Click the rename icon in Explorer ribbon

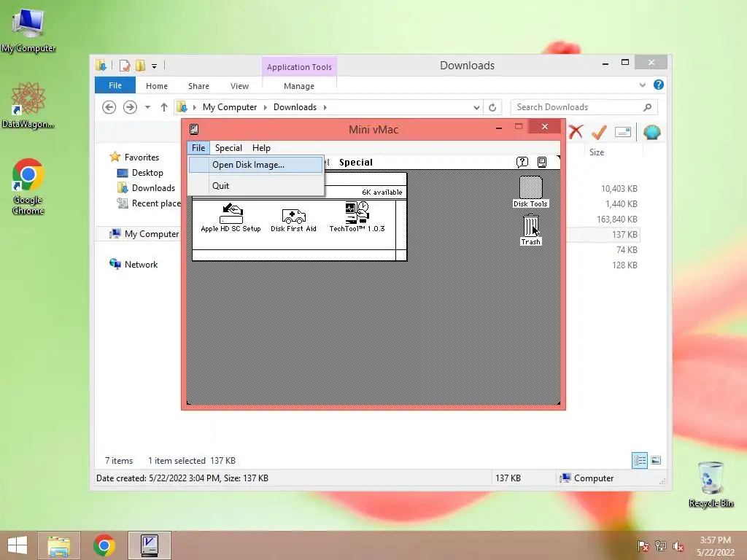[x=623, y=132]
